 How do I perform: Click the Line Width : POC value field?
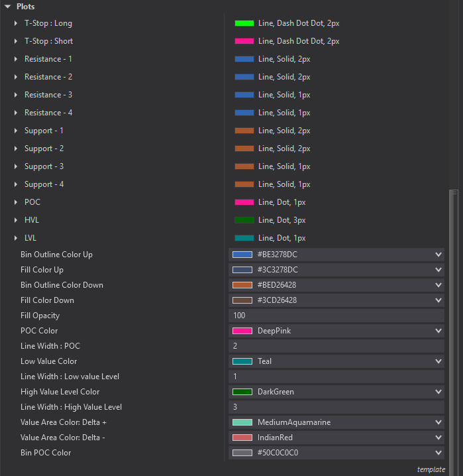point(336,346)
